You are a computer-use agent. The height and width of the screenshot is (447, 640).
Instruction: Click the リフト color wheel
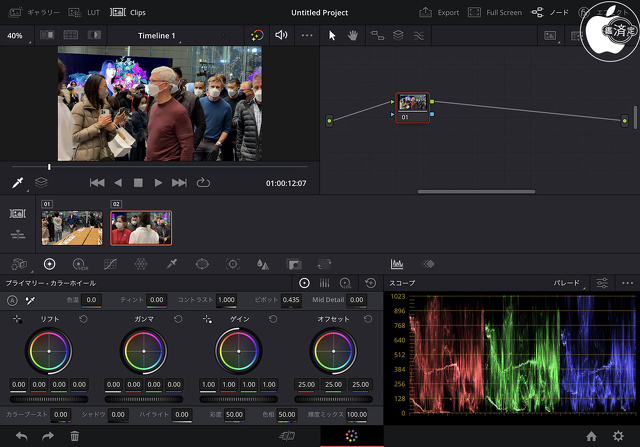(49, 352)
